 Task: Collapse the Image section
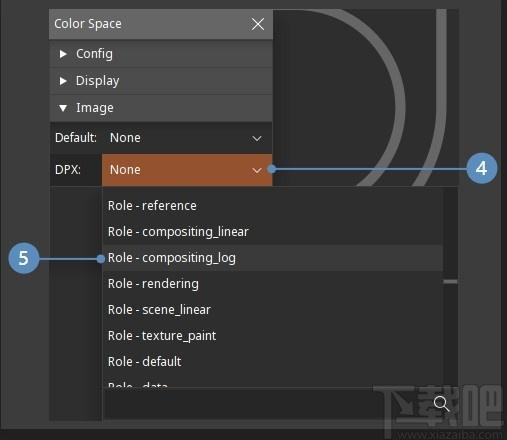(x=161, y=108)
